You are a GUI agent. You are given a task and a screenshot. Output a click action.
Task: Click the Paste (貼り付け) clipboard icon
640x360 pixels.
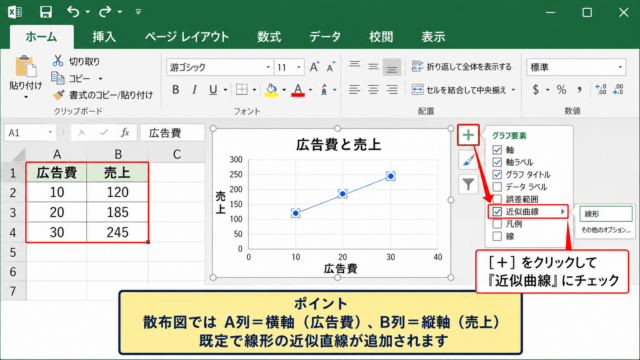pos(26,67)
